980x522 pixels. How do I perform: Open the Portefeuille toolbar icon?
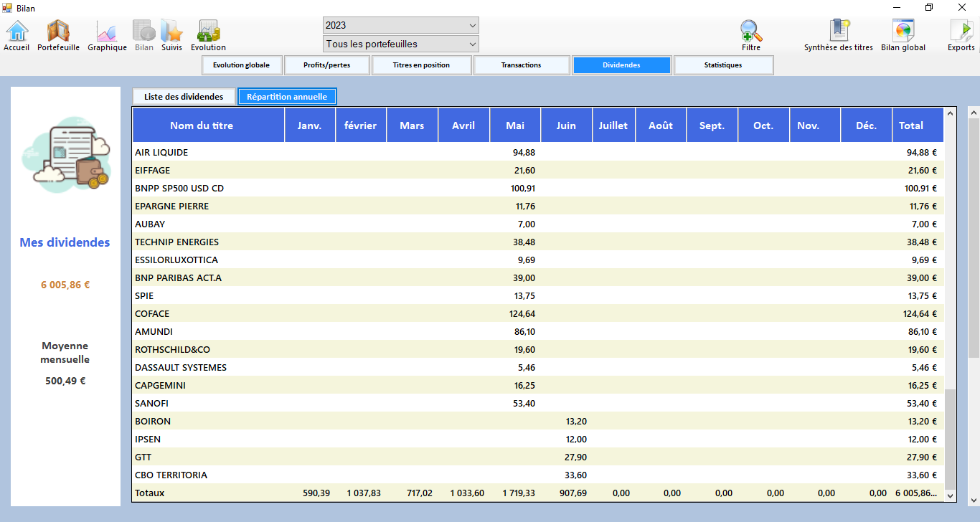(58, 35)
